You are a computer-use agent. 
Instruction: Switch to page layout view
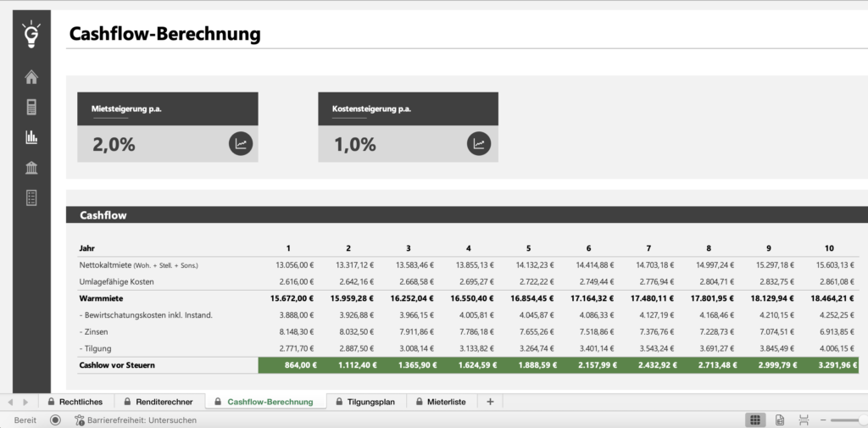pos(780,420)
